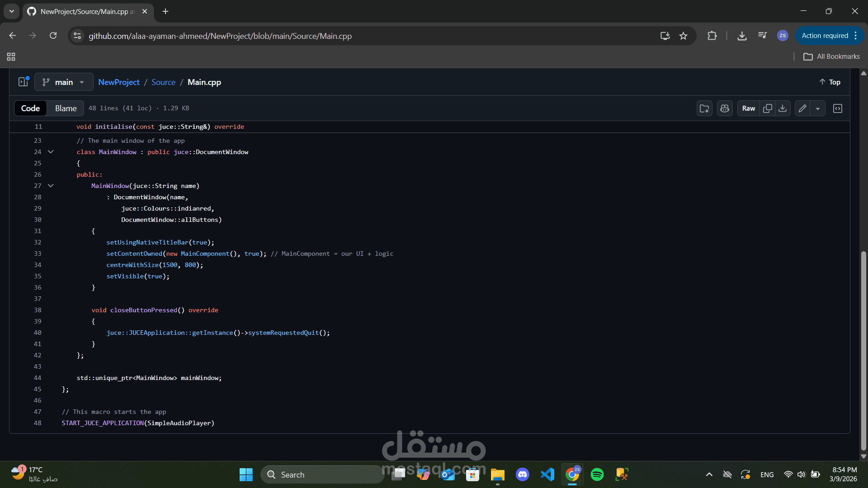The height and width of the screenshot is (488, 868).
Task: Collapse the MainWindow class at line 24
Action: [51, 152]
